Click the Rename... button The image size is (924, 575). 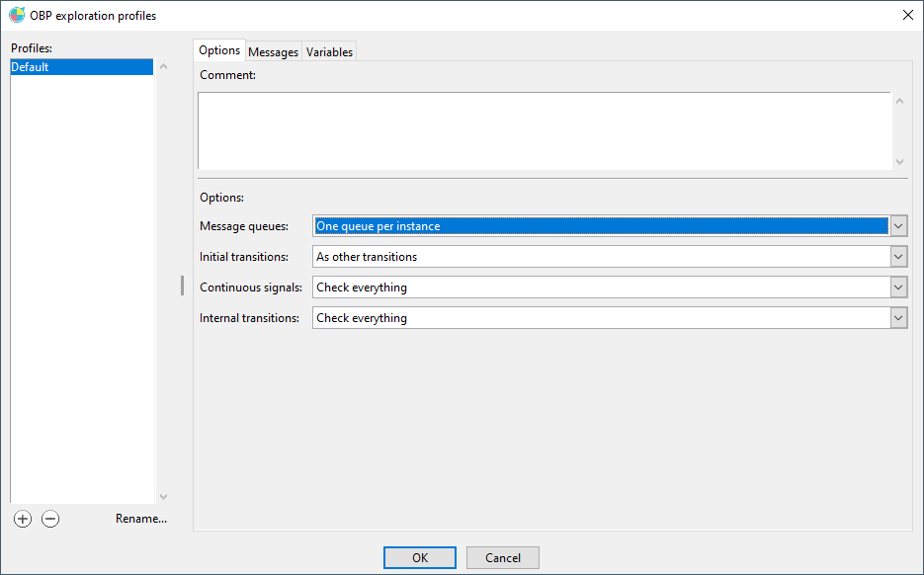141,519
